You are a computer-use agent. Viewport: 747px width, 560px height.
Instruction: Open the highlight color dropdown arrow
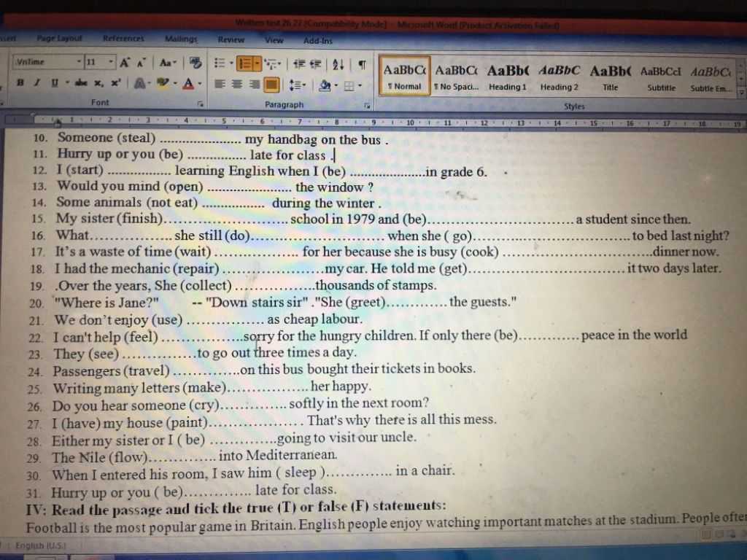click(x=175, y=84)
